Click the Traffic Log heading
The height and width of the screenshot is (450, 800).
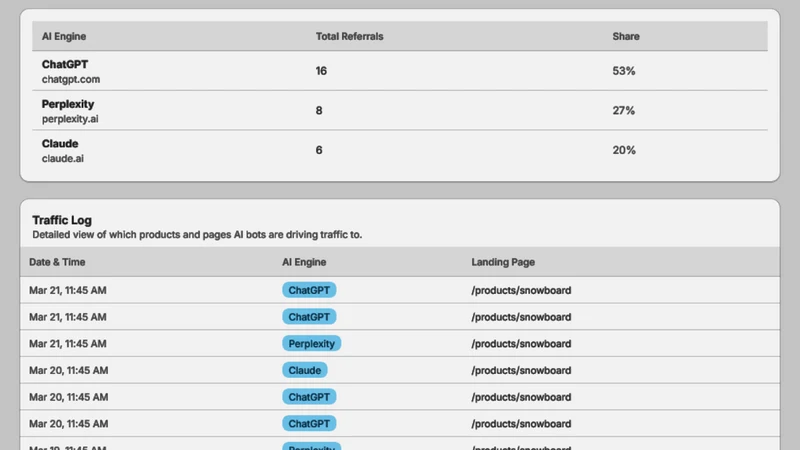tap(62, 220)
